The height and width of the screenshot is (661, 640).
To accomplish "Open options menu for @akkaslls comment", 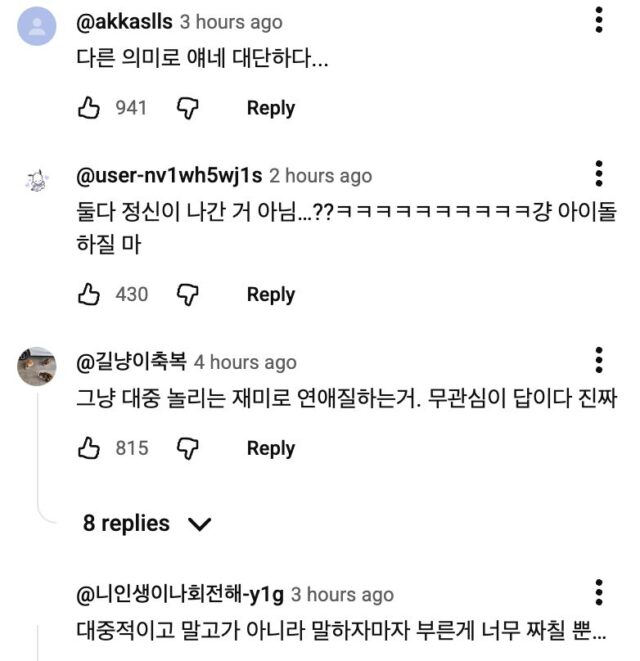I will (x=599, y=20).
